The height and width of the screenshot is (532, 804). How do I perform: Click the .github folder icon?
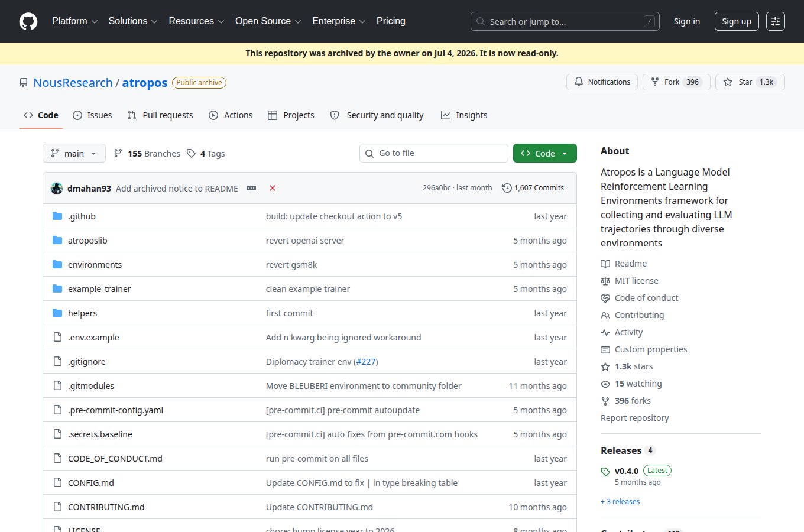[57, 216]
